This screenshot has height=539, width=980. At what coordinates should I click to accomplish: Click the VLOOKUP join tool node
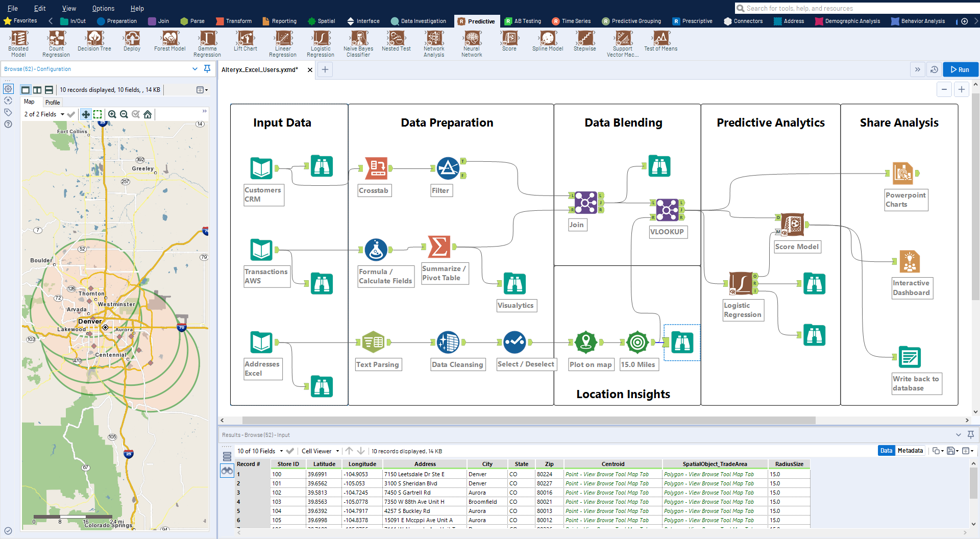pyautogui.click(x=667, y=210)
